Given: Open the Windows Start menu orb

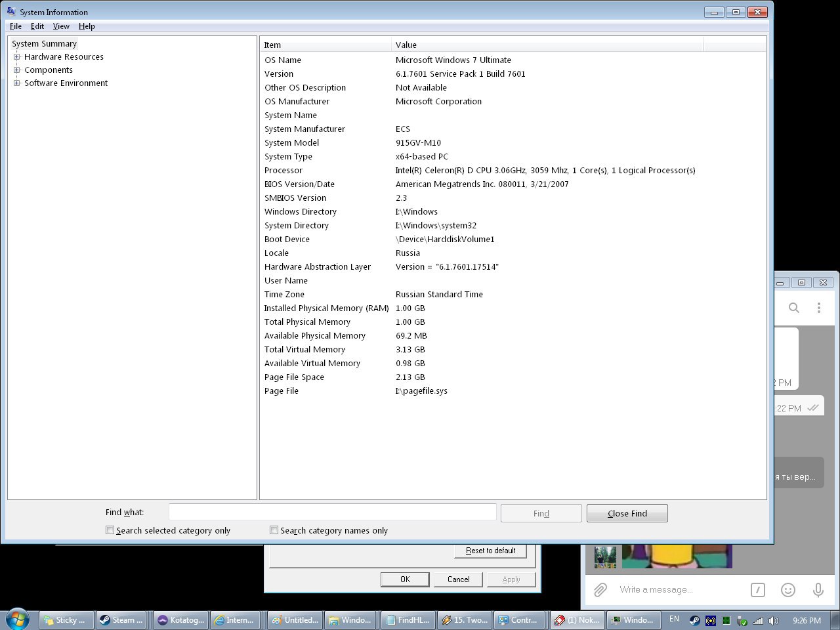Looking at the screenshot, I should [17, 619].
